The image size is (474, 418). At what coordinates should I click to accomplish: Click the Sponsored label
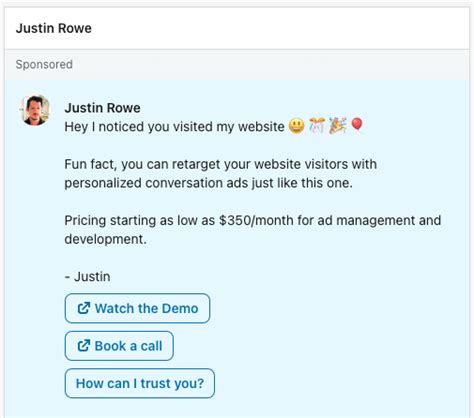[44, 64]
